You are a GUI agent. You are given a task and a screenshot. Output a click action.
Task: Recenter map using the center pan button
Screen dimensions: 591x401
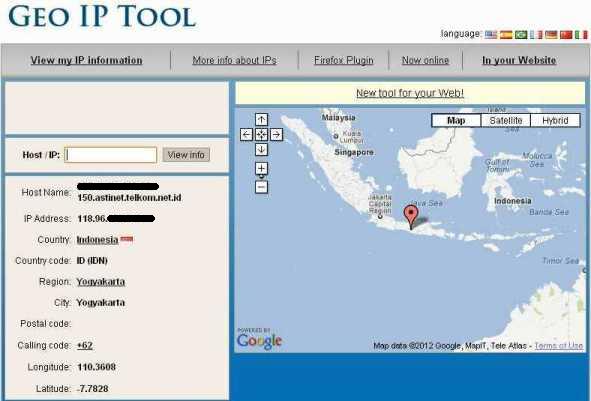coord(262,135)
